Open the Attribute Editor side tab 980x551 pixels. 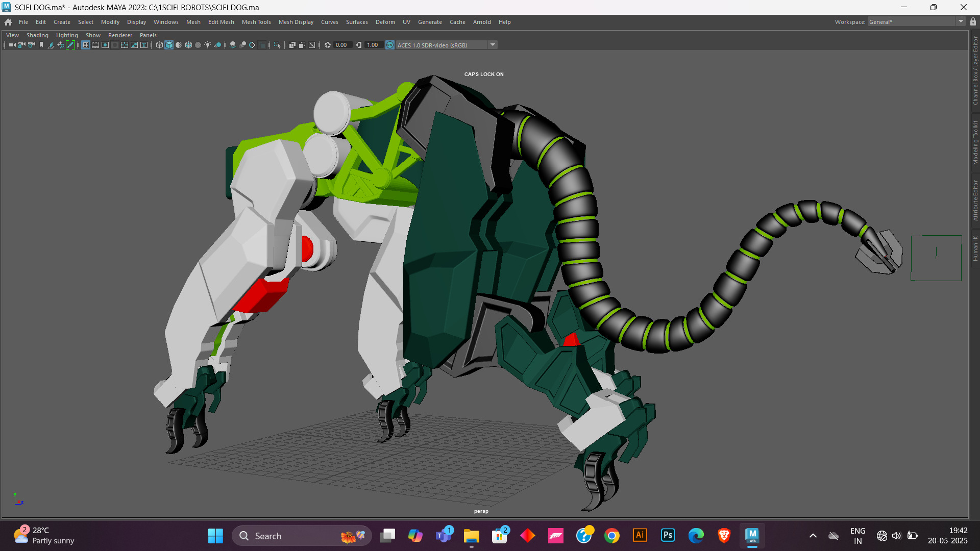(975, 200)
